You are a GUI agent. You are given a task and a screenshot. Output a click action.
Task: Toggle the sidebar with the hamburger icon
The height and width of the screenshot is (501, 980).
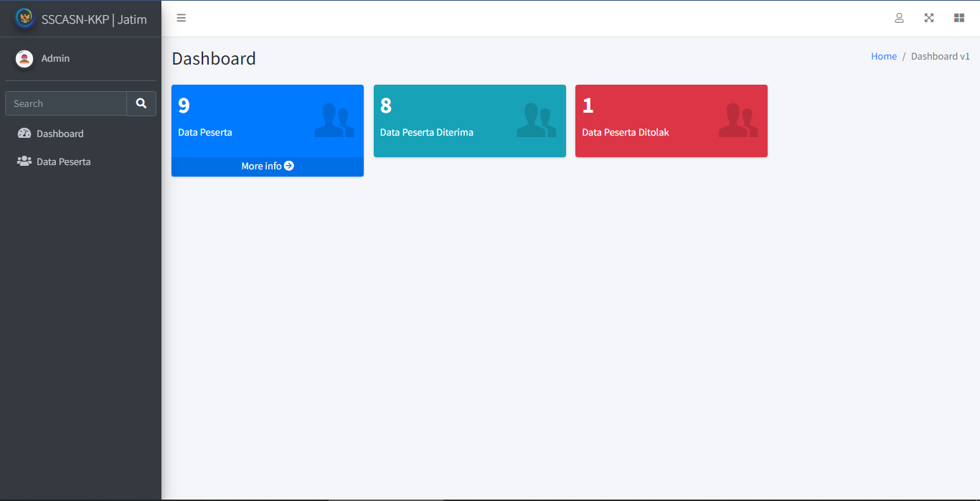point(181,18)
